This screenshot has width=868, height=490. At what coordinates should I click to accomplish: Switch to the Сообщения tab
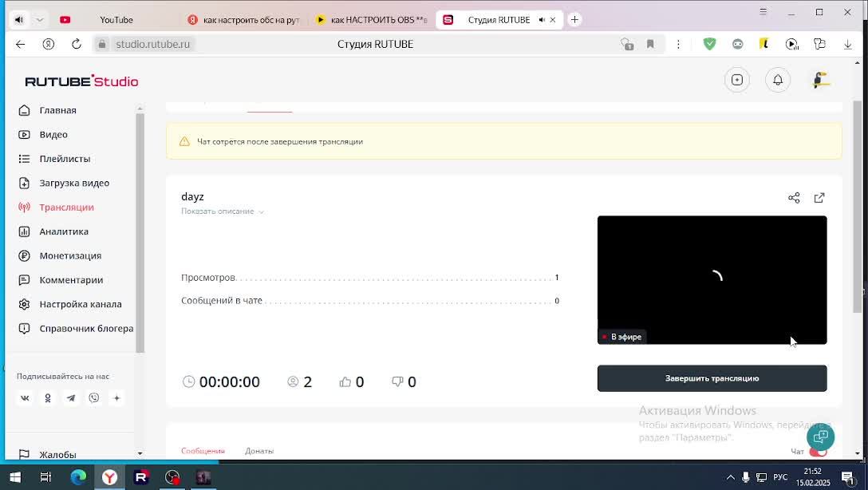203,451
